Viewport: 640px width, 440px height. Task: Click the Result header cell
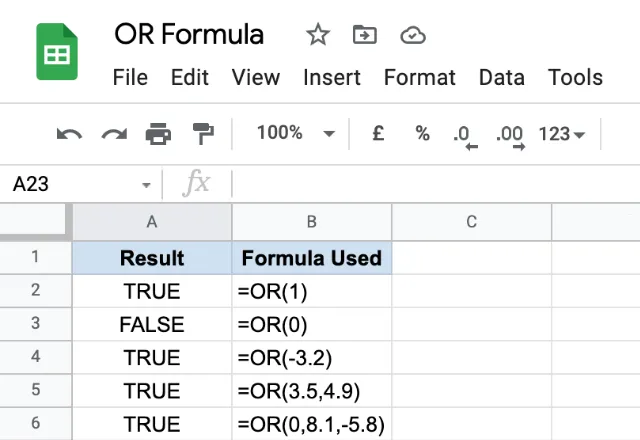(x=152, y=258)
